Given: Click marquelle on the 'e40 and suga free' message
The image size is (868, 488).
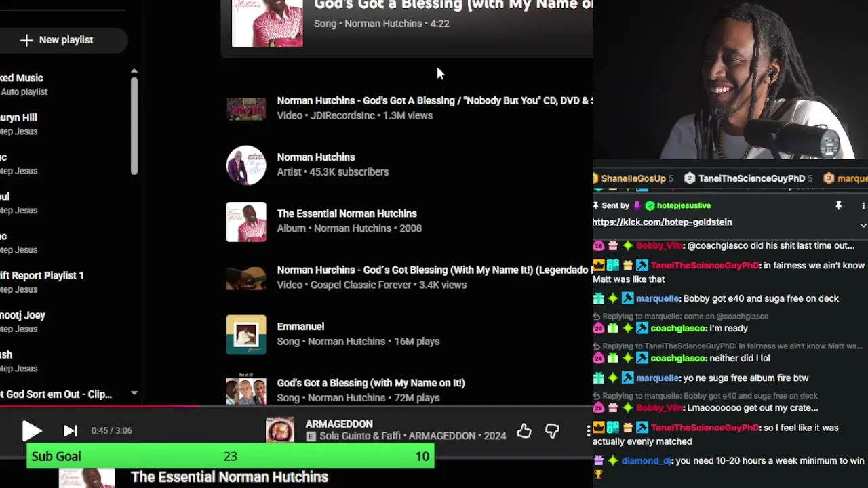Looking at the screenshot, I should tap(658, 298).
